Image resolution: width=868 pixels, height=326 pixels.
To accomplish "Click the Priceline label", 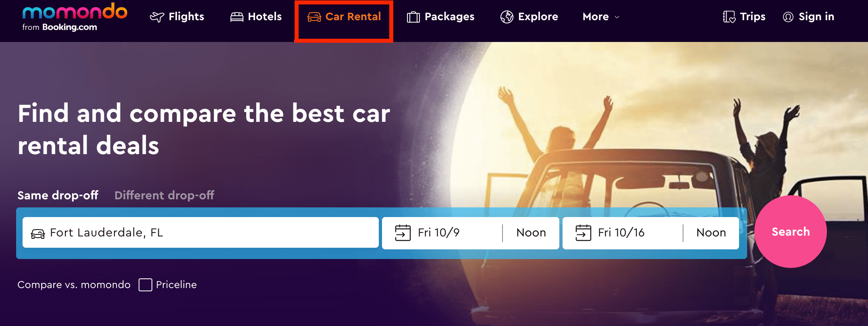I will 177,285.
